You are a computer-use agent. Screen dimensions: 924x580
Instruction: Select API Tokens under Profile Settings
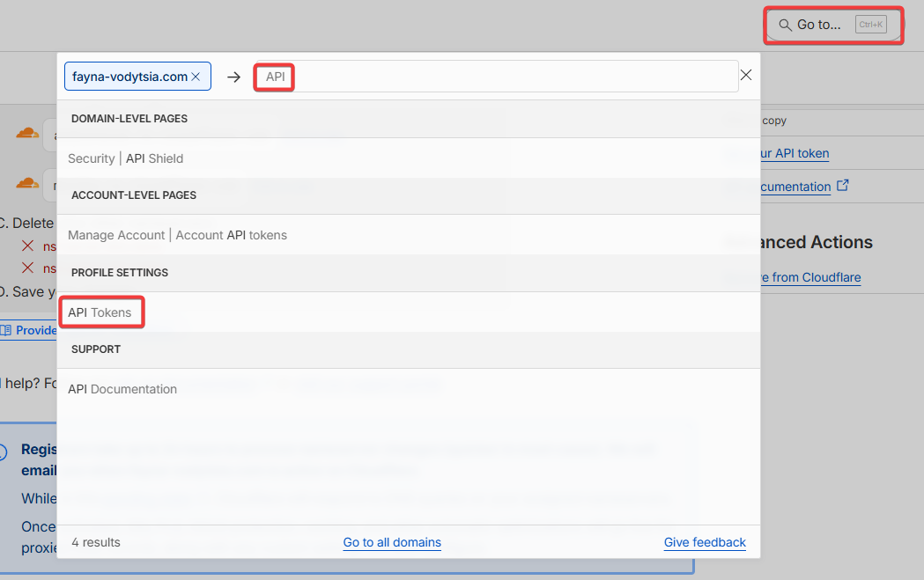(100, 312)
